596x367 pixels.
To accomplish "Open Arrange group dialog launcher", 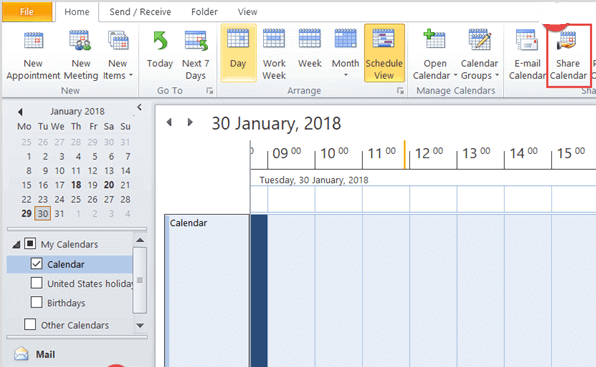I will [x=400, y=91].
